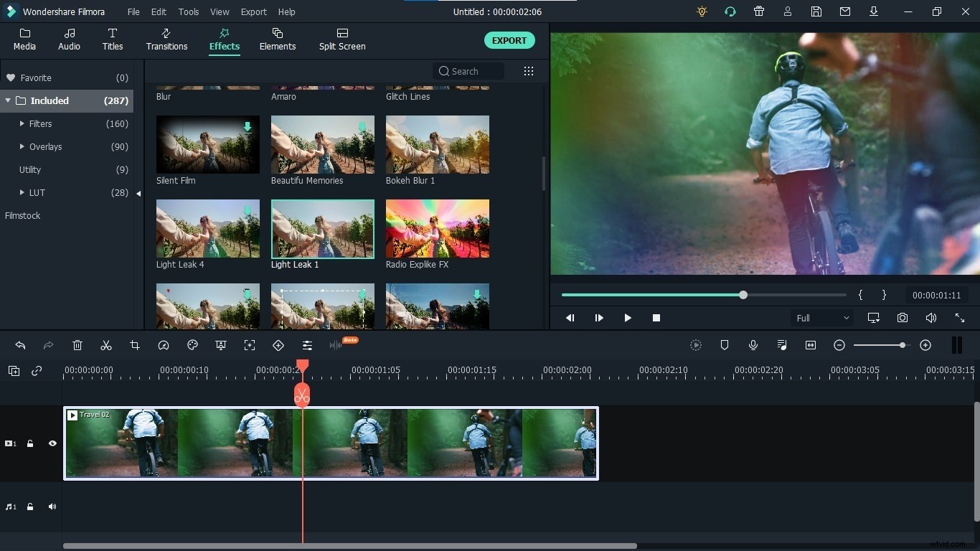Open the Audio Mixer

(x=782, y=345)
